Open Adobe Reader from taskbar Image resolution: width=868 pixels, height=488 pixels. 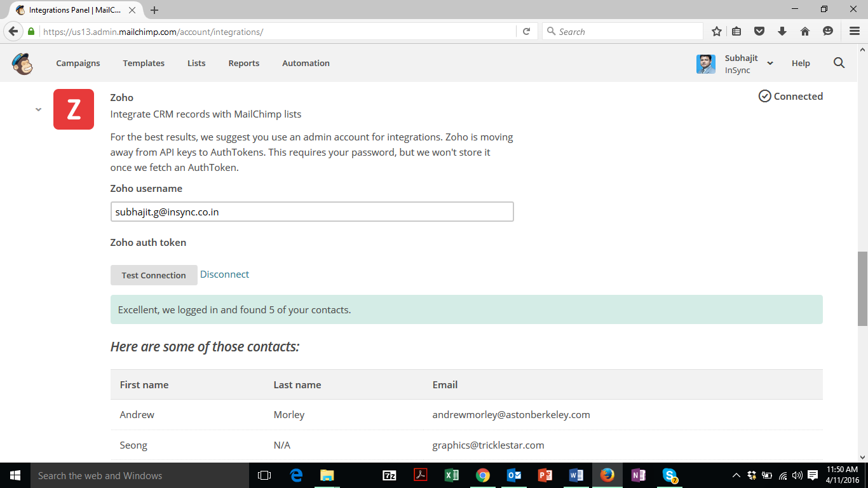point(421,475)
